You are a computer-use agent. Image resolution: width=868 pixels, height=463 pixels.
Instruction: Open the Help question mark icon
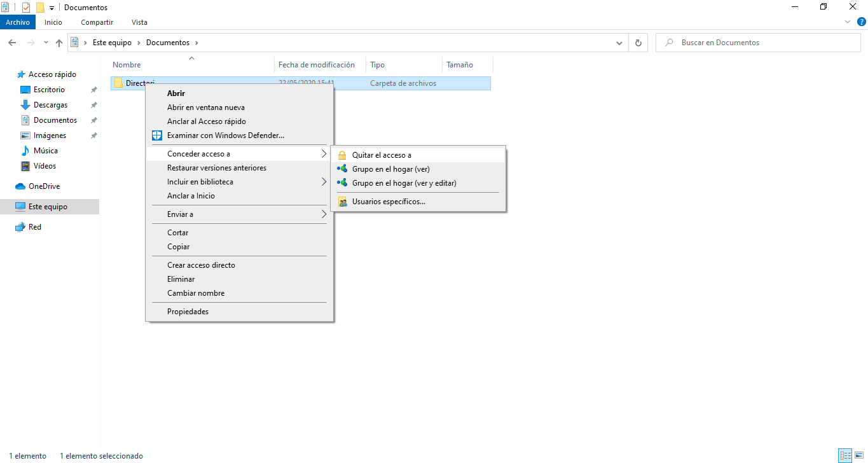click(x=861, y=22)
